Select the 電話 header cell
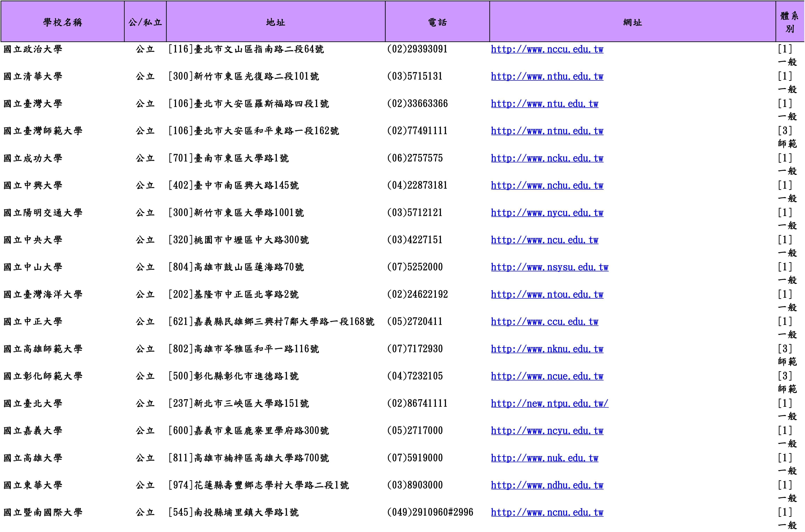Viewport: 805px width, 532px height. (437, 22)
